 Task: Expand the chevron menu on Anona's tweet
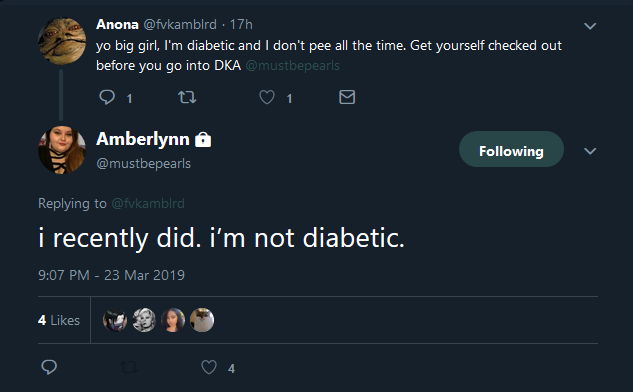tap(590, 27)
